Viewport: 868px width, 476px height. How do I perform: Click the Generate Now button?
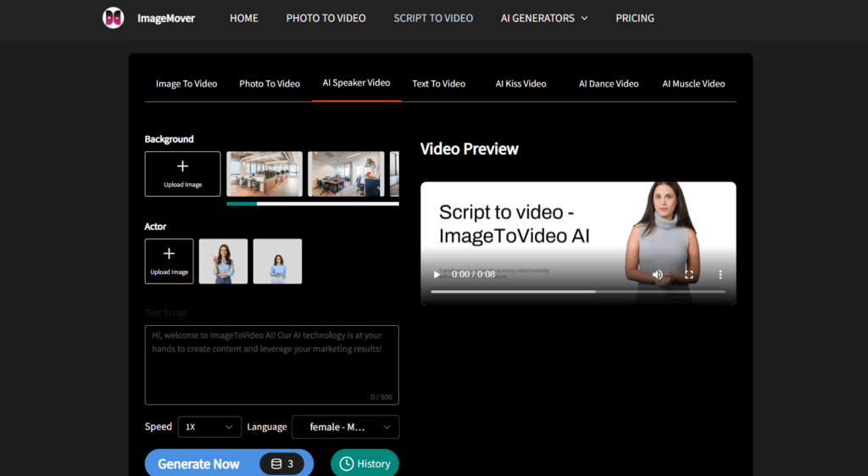(229, 463)
